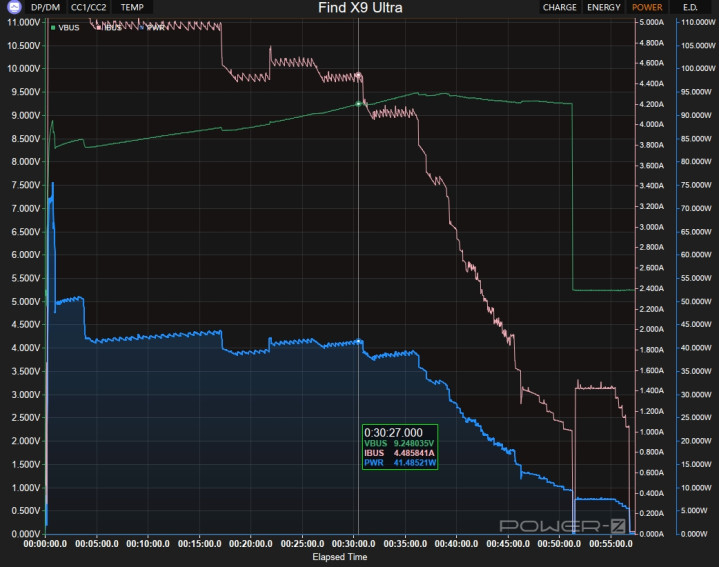Image resolution: width=719 pixels, height=567 pixels.
Task: Toggle the PWR legend series
Action: pyautogui.click(x=152, y=28)
